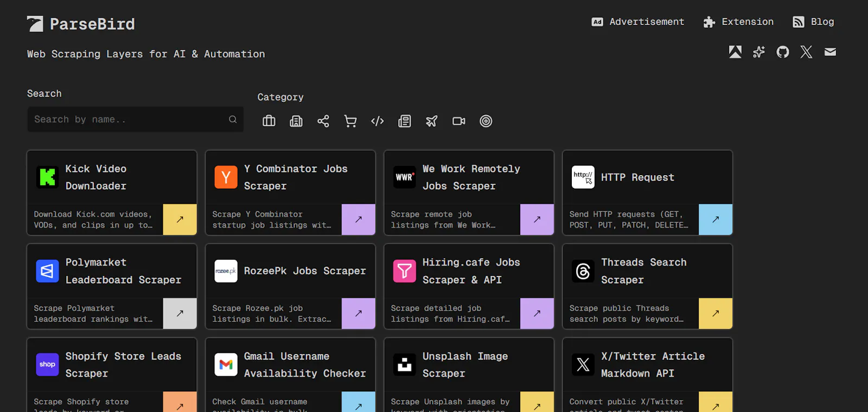Image resolution: width=868 pixels, height=412 pixels.
Task: Filter by briefcase jobs category
Action: (x=269, y=121)
